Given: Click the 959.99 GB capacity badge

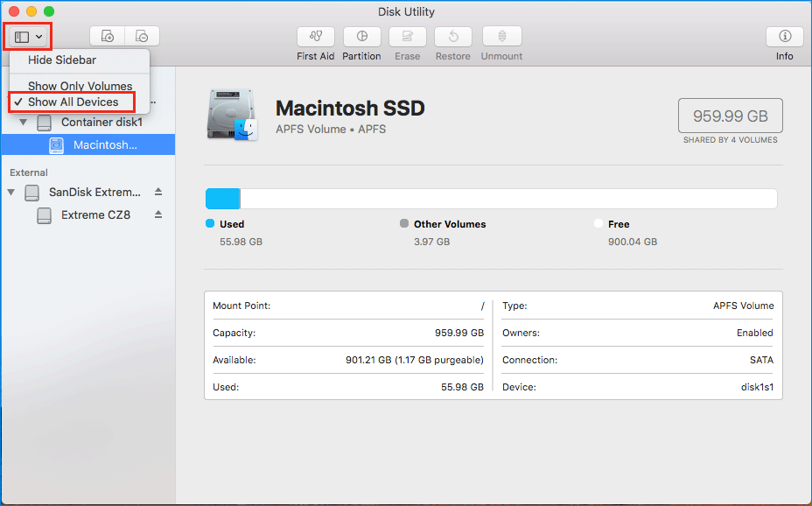Looking at the screenshot, I should 730,115.
